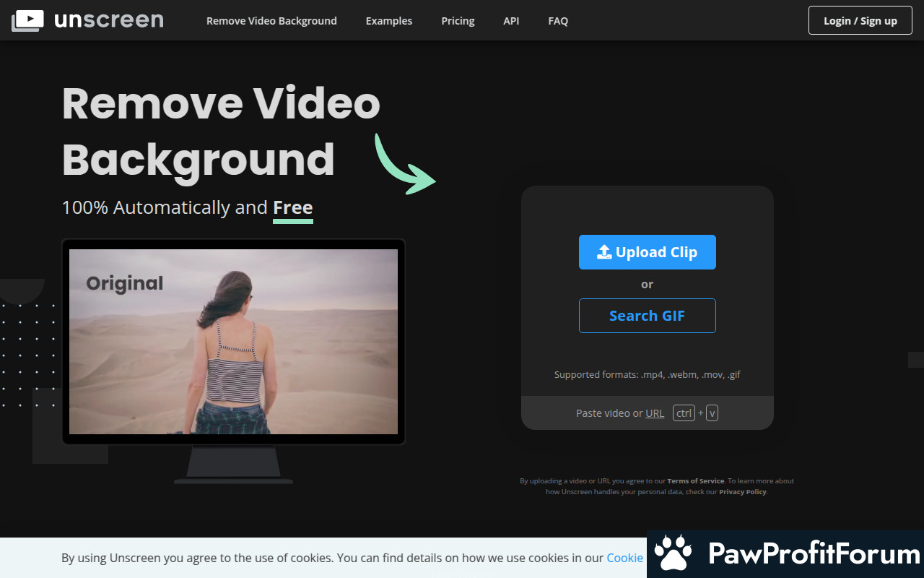Image resolution: width=924 pixels, height=578 pixels.
Task: Open Remove Video Background menu item
Action: [x=271, y=21]
